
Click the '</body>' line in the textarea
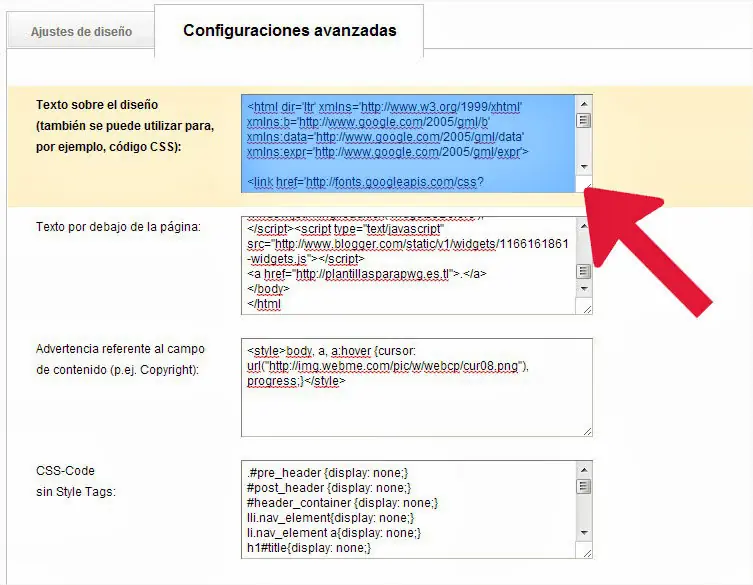(268, 289)
